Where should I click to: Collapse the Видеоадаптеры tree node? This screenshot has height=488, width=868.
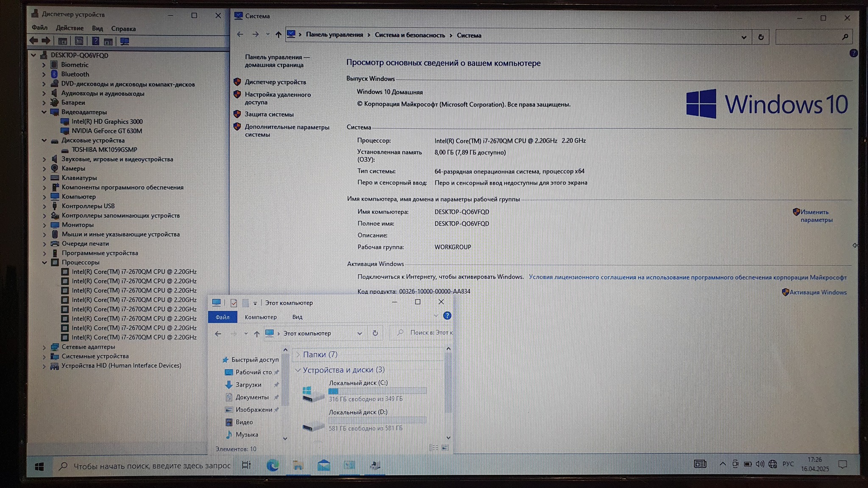click(x=44, y=112)
